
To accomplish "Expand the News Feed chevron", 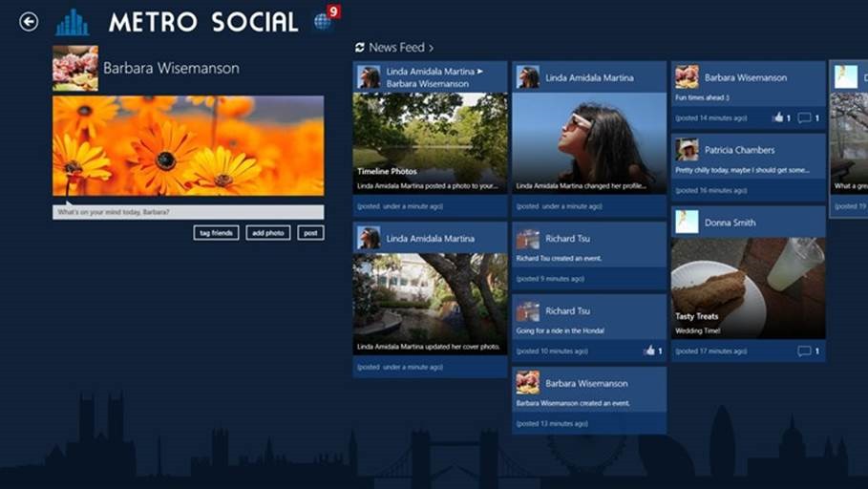I will 431,48.
